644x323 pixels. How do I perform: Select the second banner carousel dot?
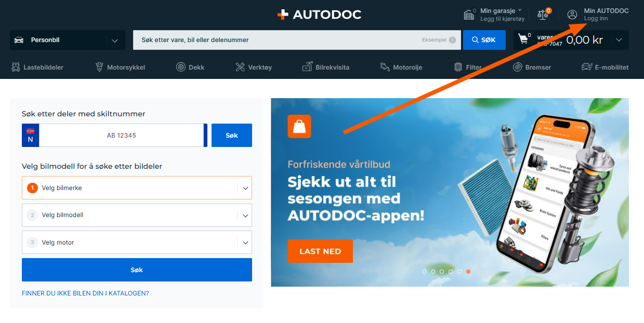click(433, 272)
